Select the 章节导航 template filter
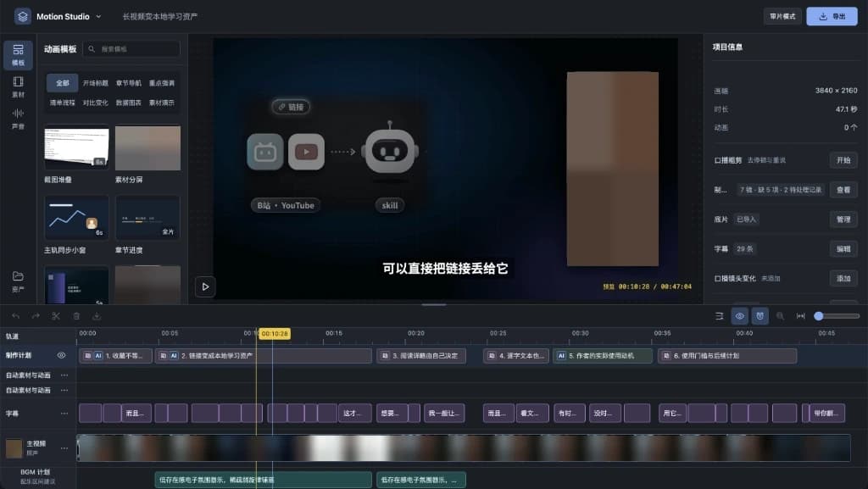868x489 pixels. coord(129,83)
